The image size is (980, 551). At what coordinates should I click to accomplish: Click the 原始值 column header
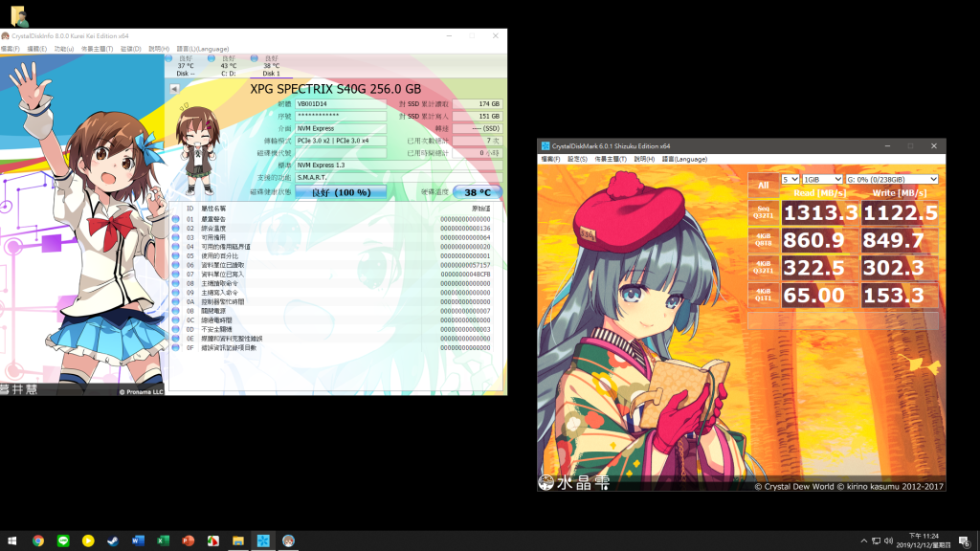point(480,209)
